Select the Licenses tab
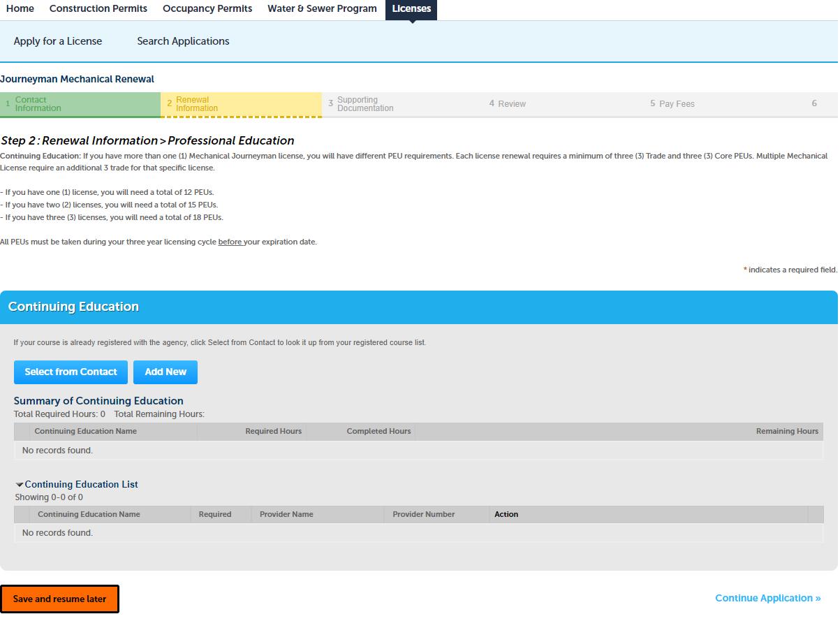The image size is (840, 621). point(411,9)
